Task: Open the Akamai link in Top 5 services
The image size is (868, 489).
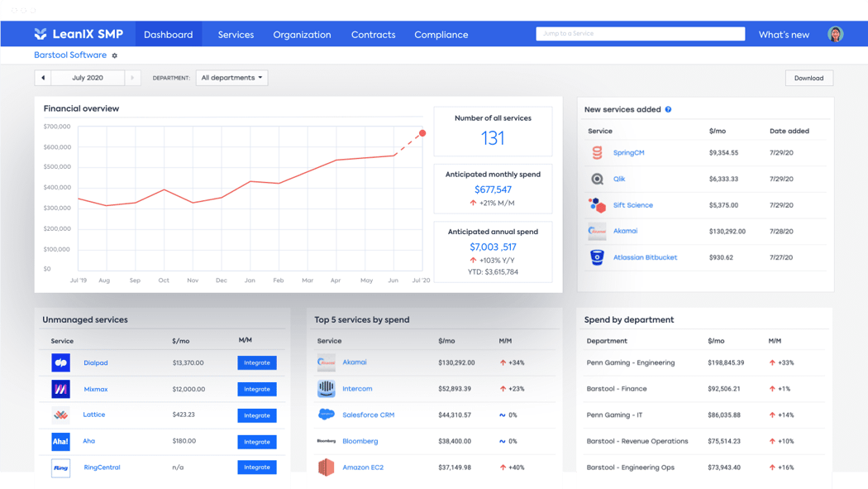Action: 355,362
